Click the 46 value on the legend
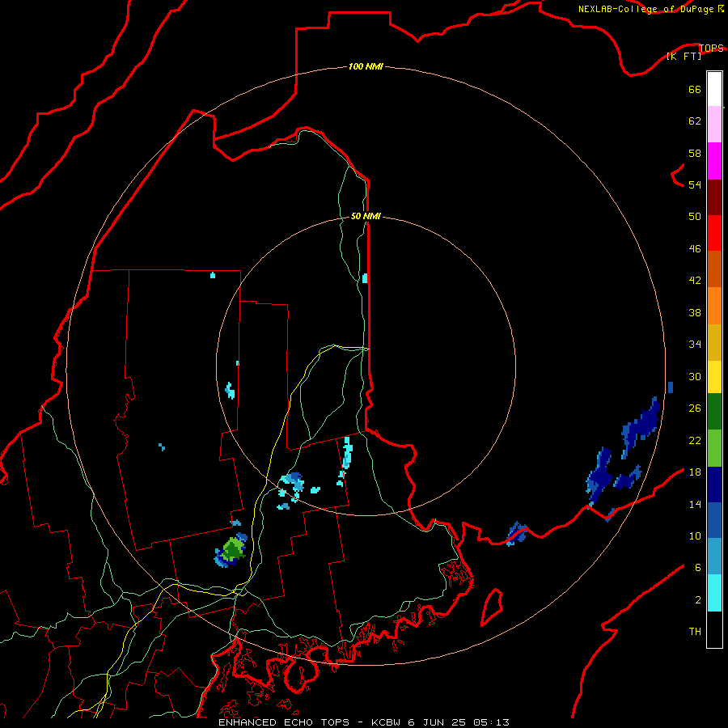The image size is (728, 728). (x=695, y=249)
